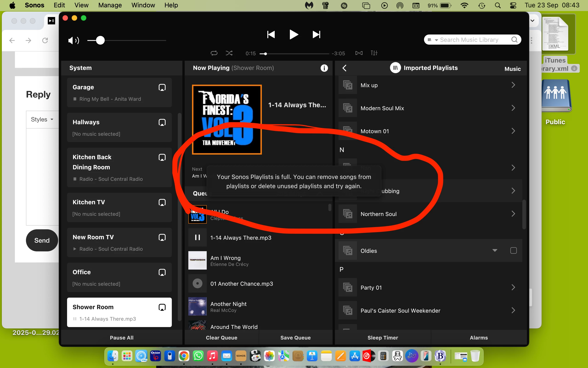The width and height of the screenshot is (588, 368).
Task: Toggle repeat mode
Action: click(214, 53)
